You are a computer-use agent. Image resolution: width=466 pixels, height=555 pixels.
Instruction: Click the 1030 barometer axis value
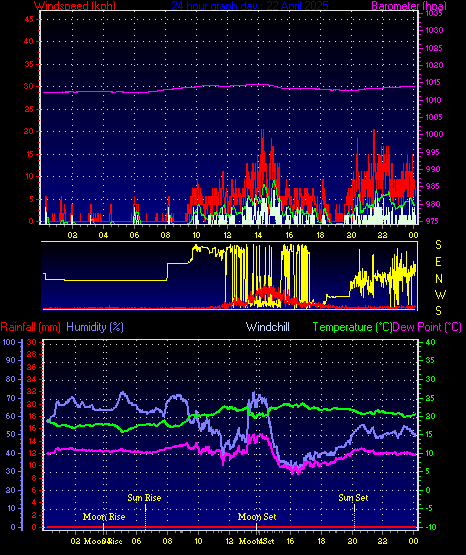434,30
